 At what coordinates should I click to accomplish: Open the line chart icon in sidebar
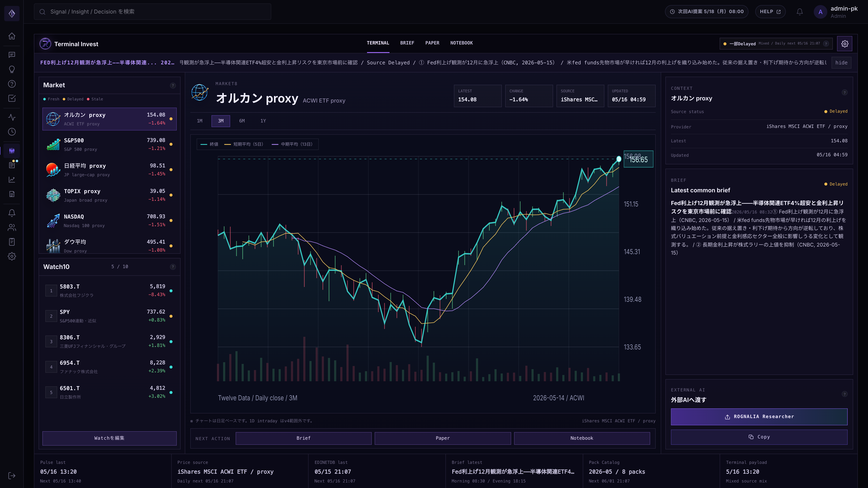click(x=12, y=180)
